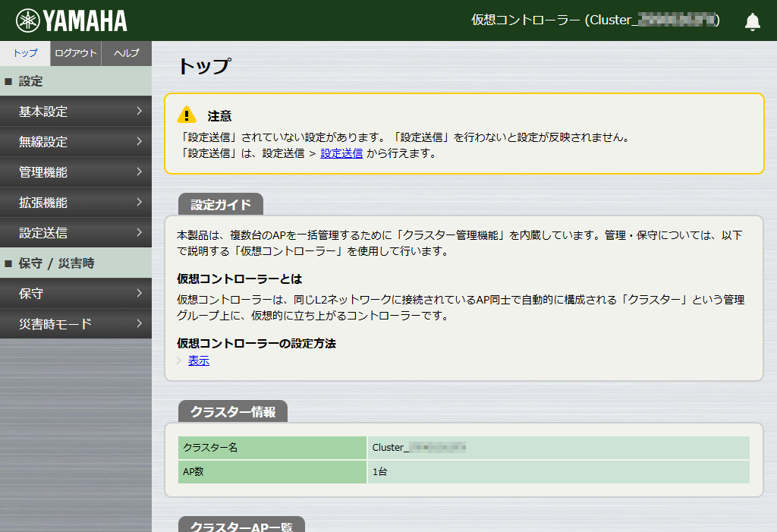Open the ヘルプ tab

pyautogui.click(x=127, y=53)
